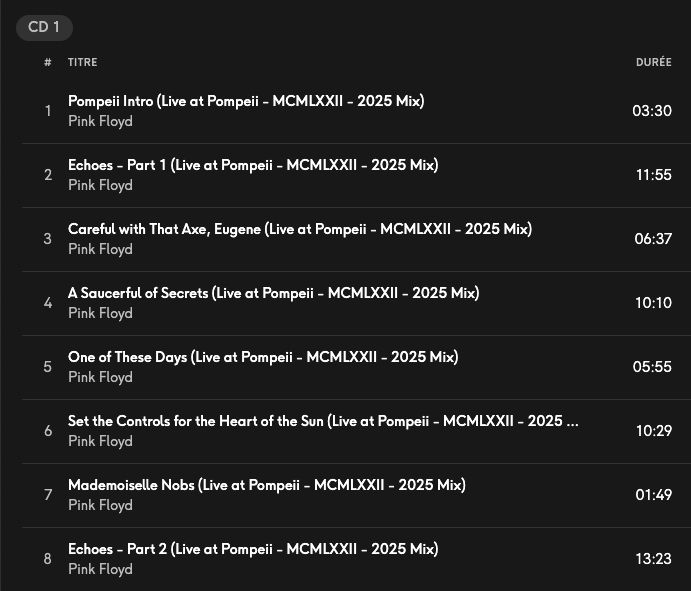
Task: Open Pink Floyd artist link under Pompeii Intro
Action: [x=100, y=121]
